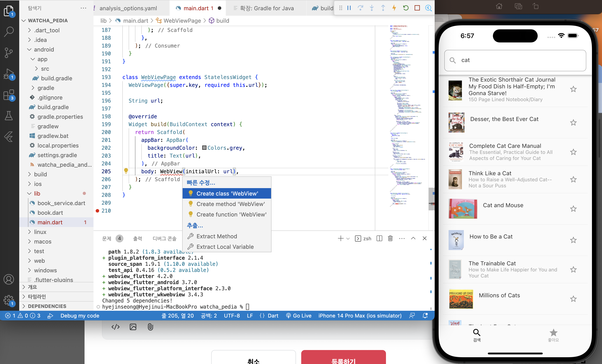The height and width of the screenshot is (364, 602).
Task: Trigger Flutter hot reload lightning icon
Action: click(394, 8)
